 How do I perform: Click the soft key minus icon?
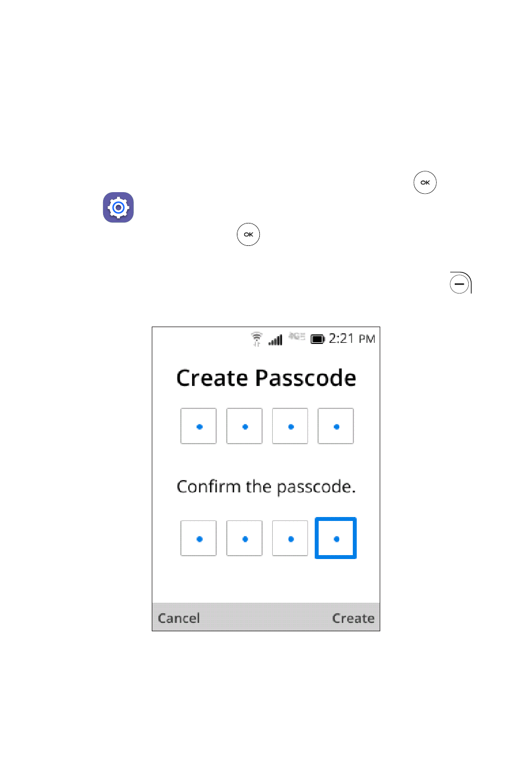460,283
